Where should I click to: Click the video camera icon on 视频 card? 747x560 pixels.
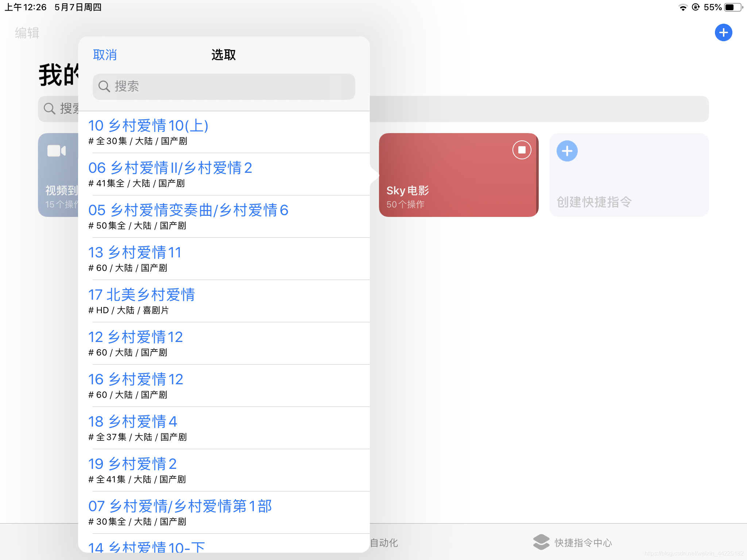click(57, 151)
